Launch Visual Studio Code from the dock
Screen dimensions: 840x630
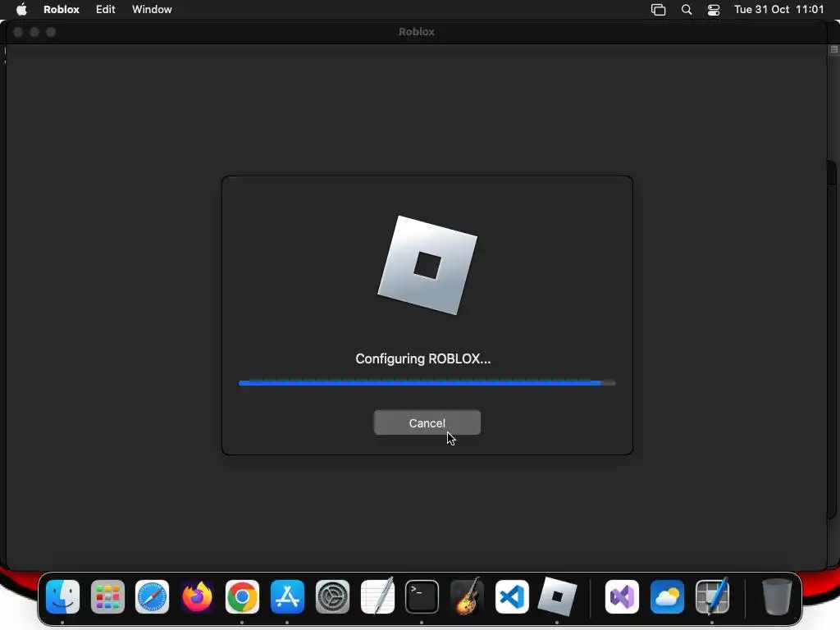coord(512,597)
